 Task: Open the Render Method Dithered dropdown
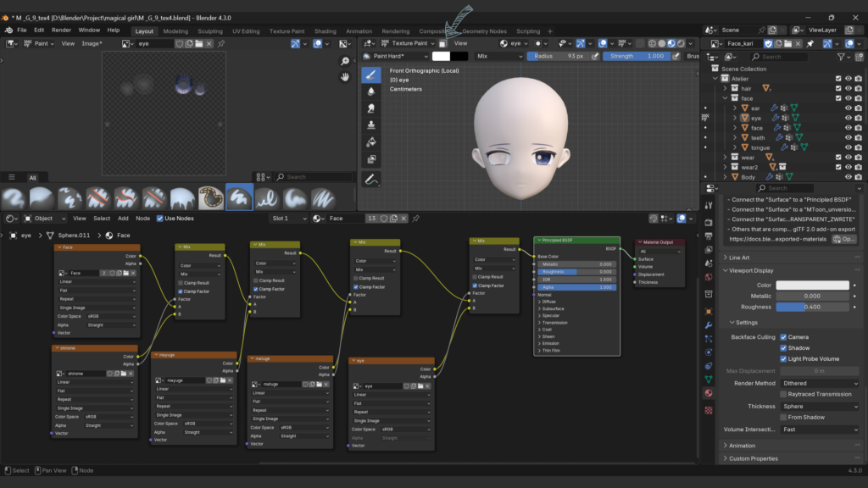tap(821, 383)
